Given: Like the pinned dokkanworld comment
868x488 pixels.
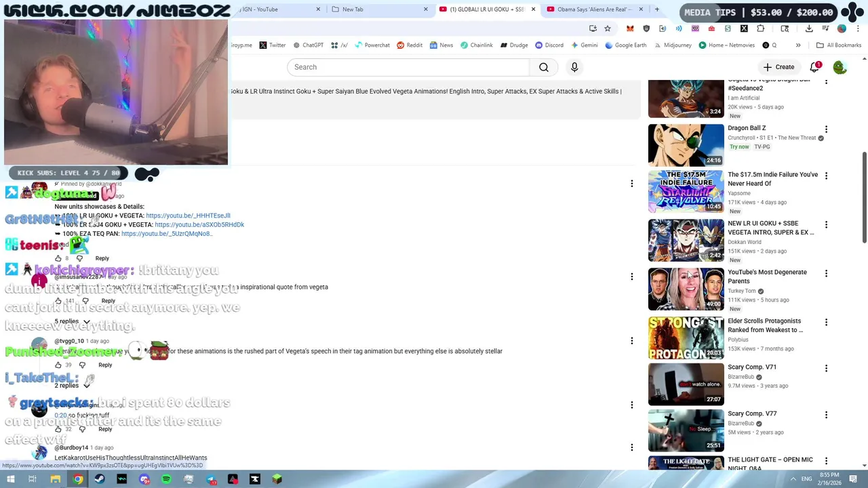Looking at the screenshot, I should [58, 258].
